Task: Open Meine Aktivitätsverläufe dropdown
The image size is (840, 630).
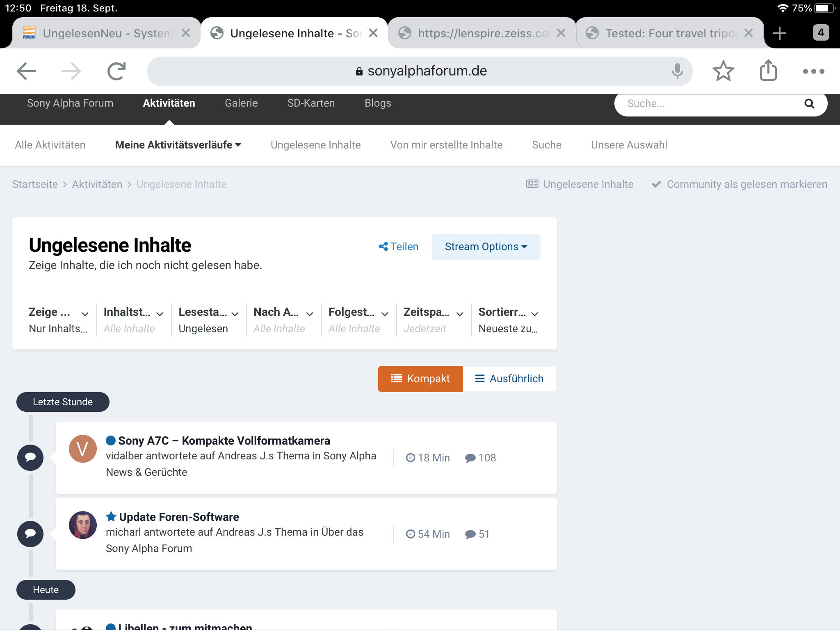Action: point(178,145)
